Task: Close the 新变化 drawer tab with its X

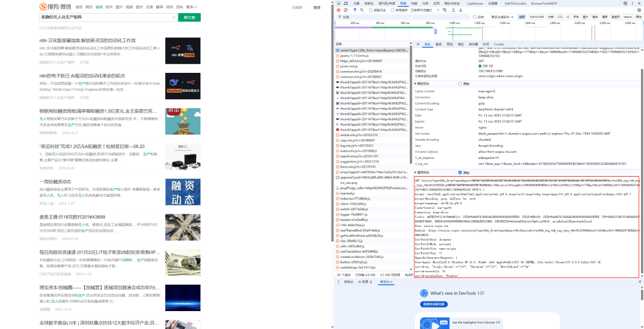Action: (x=391, y=282)
